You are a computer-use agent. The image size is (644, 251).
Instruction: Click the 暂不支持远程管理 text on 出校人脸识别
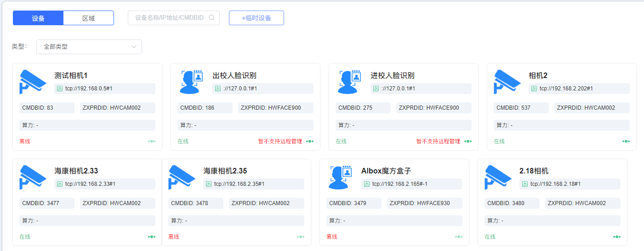click(x=280, y=141)
